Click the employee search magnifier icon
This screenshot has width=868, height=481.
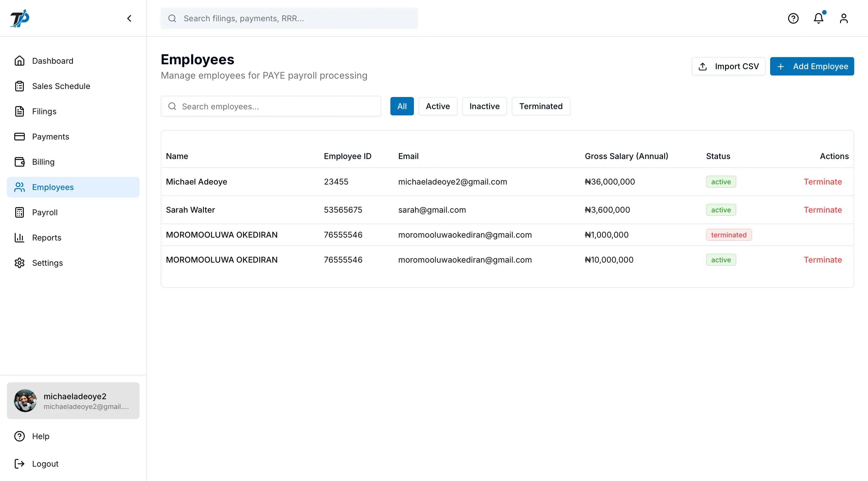point(172,106)
